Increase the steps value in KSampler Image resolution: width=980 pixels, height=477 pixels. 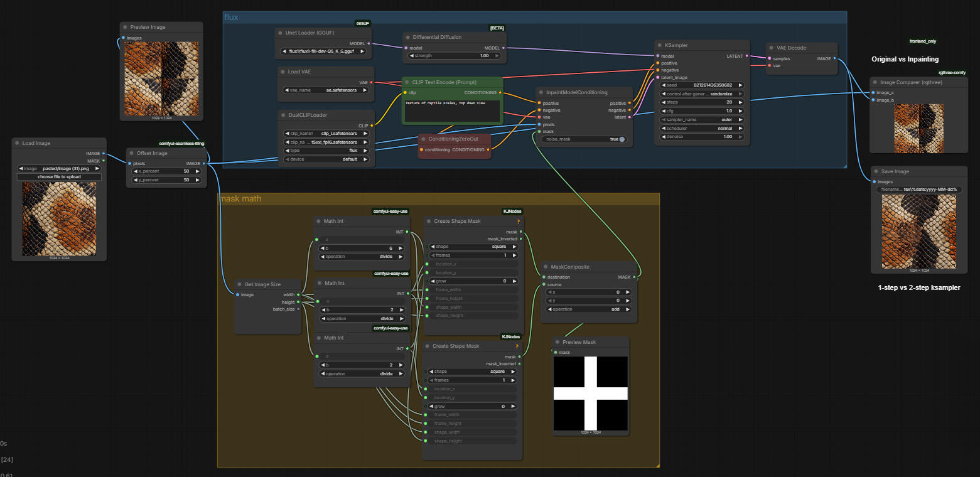740,102
